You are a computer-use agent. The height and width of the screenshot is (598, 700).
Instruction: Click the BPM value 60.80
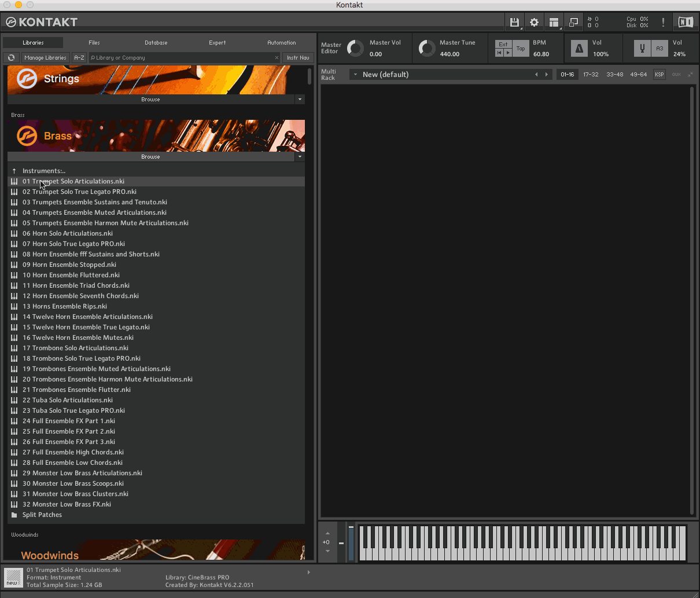541,54
